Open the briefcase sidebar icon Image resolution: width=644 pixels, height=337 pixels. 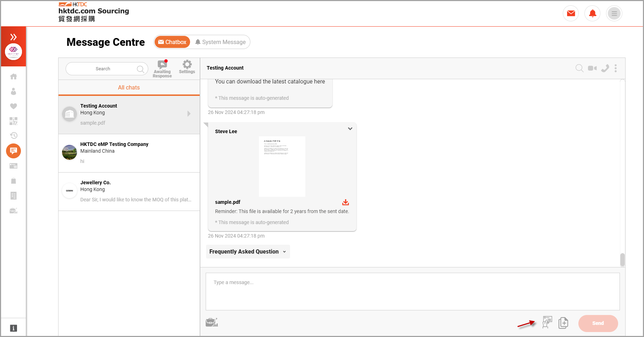(x=13, y=211)
